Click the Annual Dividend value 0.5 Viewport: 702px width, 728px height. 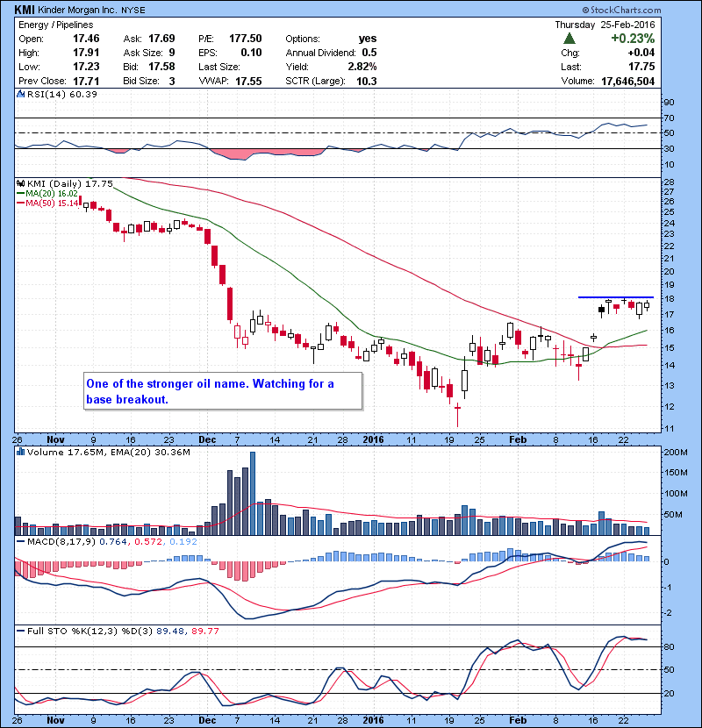(x=369, y=53)
